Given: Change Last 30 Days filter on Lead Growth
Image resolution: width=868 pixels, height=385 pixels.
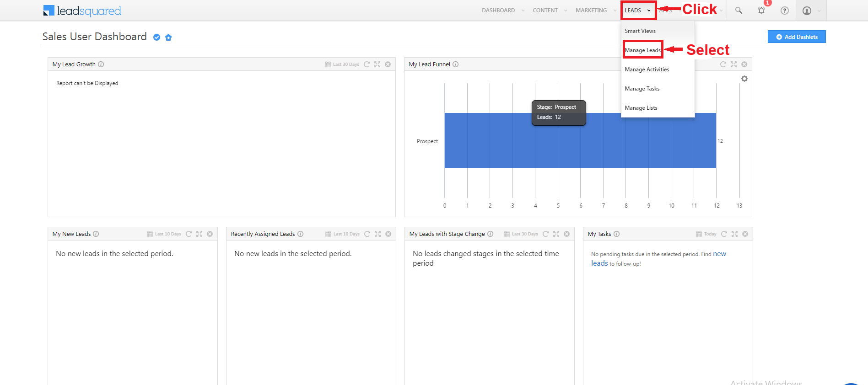Looking at the screenshot, I should [x=342, y=64].
